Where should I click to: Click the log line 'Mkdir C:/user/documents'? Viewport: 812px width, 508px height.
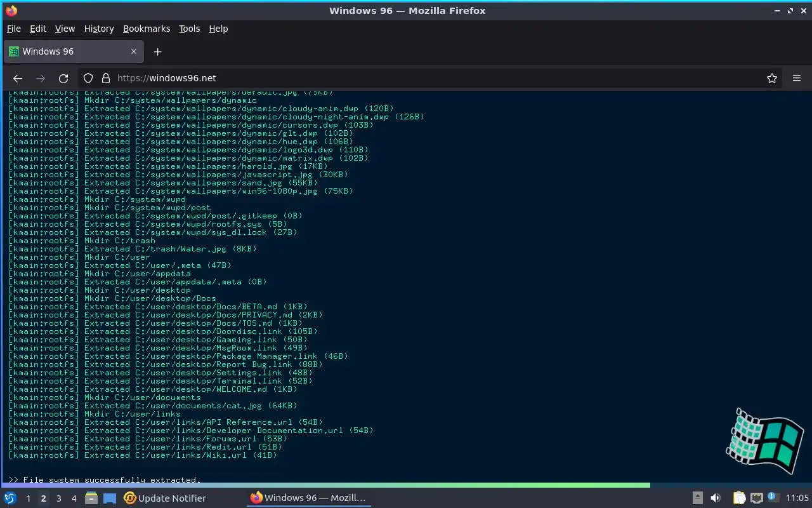[105, 398]
